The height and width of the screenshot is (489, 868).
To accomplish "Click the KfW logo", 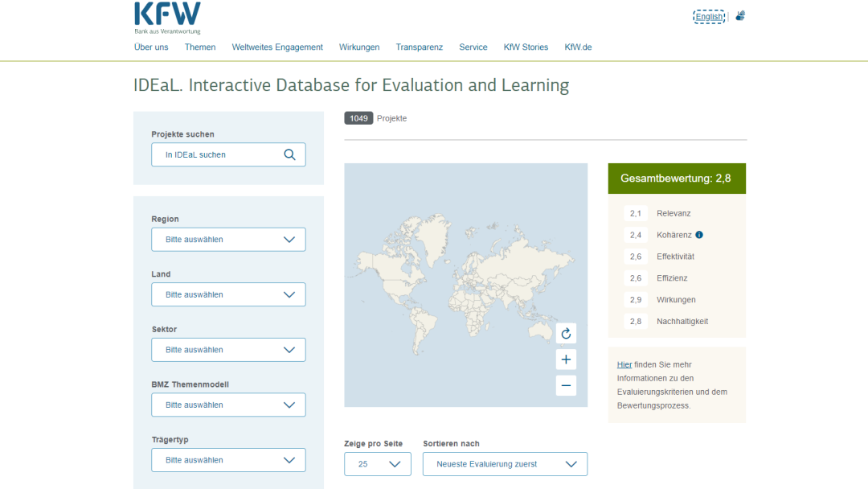I will pos(167,18).
